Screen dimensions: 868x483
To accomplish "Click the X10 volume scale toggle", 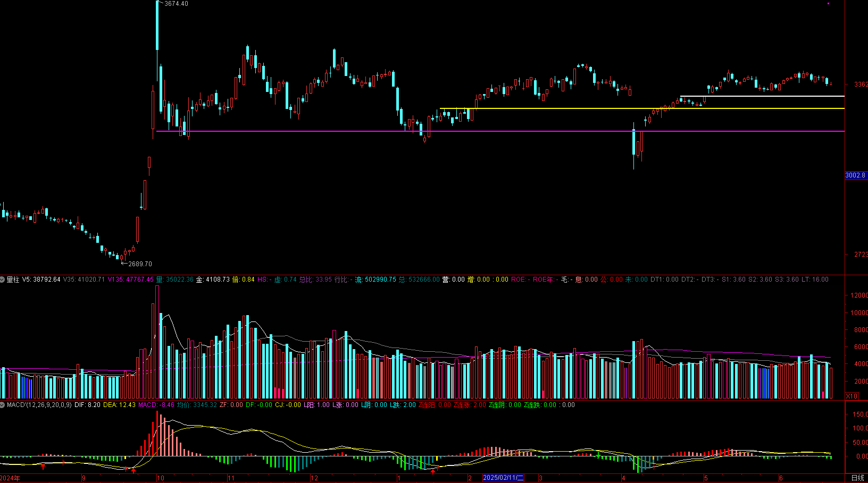I will click(x=852, y=396).
